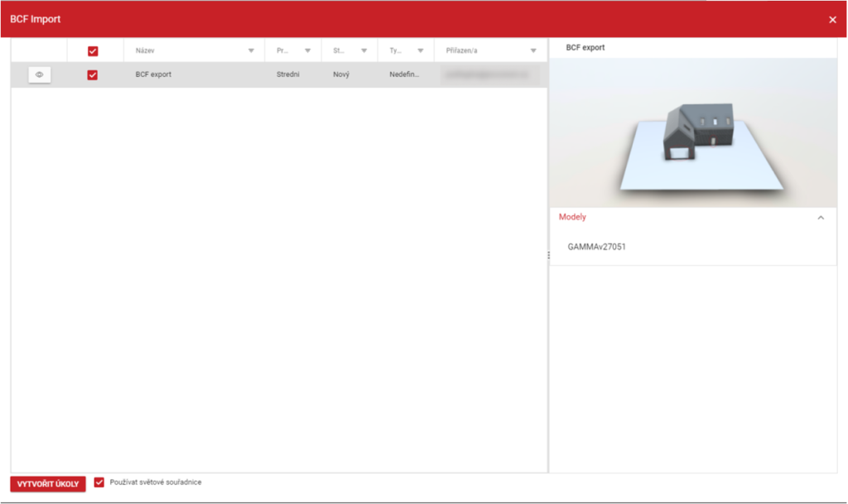Click the 'Střední' priority cell
The width and height of the screenshot is (848, 504).
[288, 74]
